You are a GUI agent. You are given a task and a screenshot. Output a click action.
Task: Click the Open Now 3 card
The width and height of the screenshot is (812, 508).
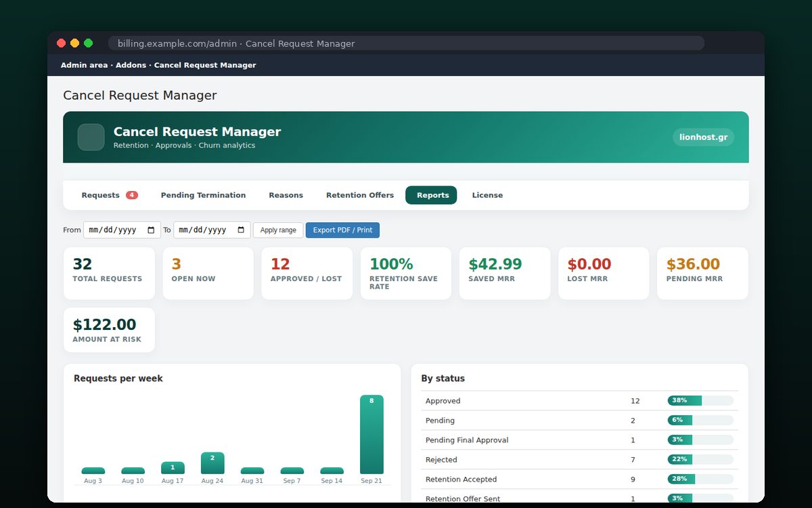click(208, 274)
